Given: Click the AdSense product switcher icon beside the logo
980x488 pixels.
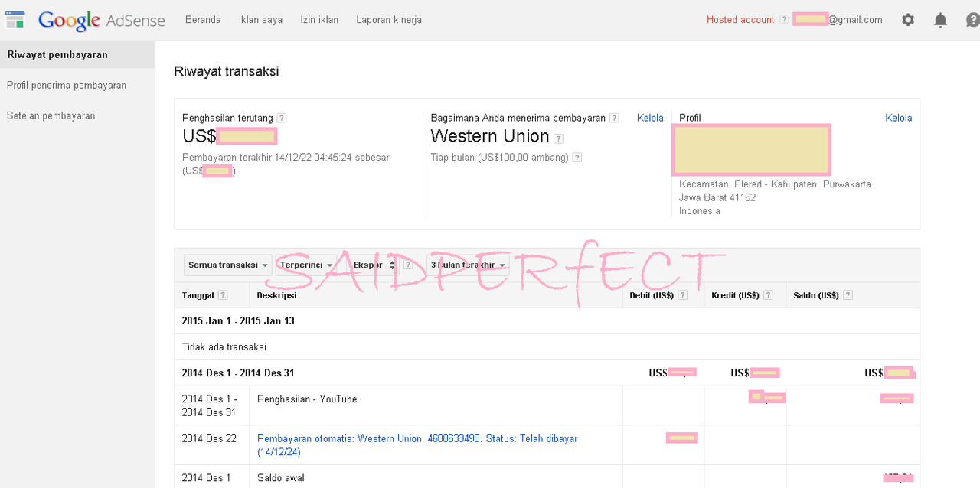Looking at the screenshot, I should 15,20.
